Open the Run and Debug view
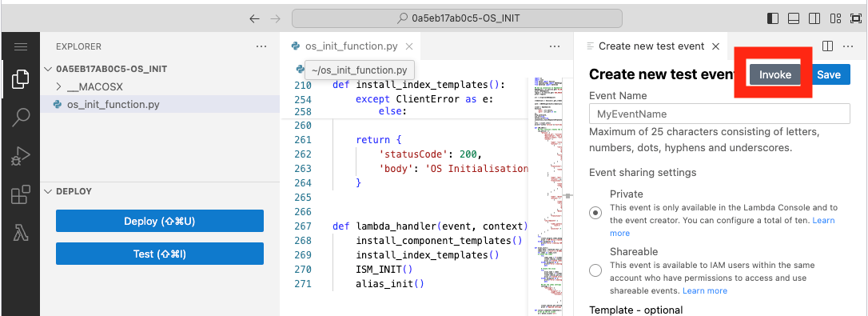This screenshot has width=868, height=316. [x=21, y=156]
